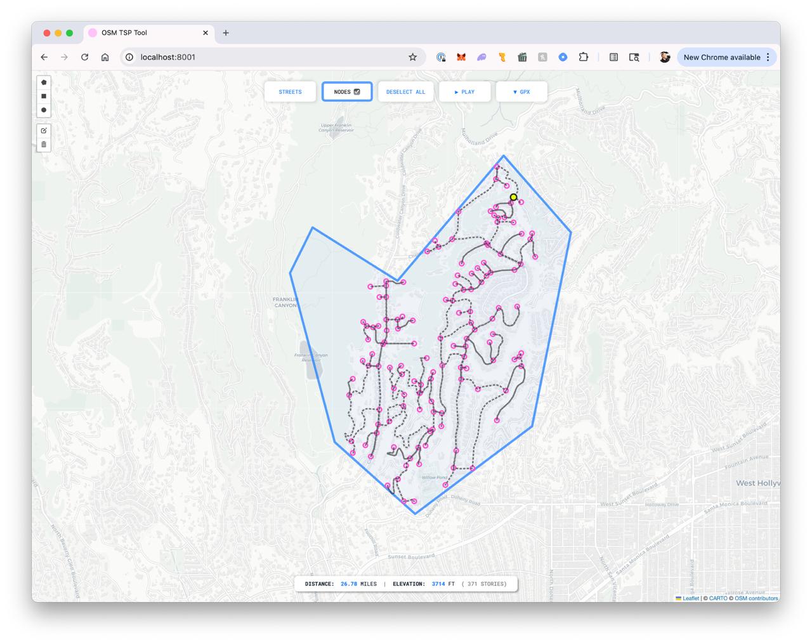The height and width of the screenshot is (644, 812).
Task: Click the Streets toggle button
Action: 290,92
